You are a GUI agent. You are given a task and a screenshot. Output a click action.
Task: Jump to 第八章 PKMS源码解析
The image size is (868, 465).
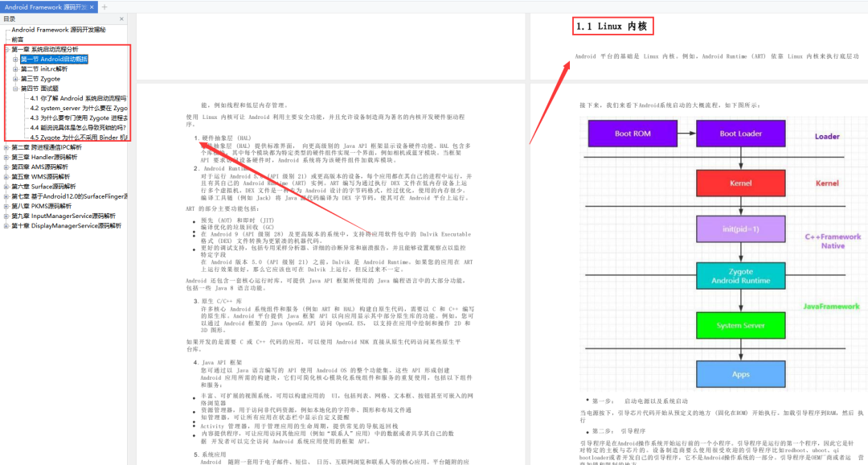pyautogui.click(x=42, y=206)
